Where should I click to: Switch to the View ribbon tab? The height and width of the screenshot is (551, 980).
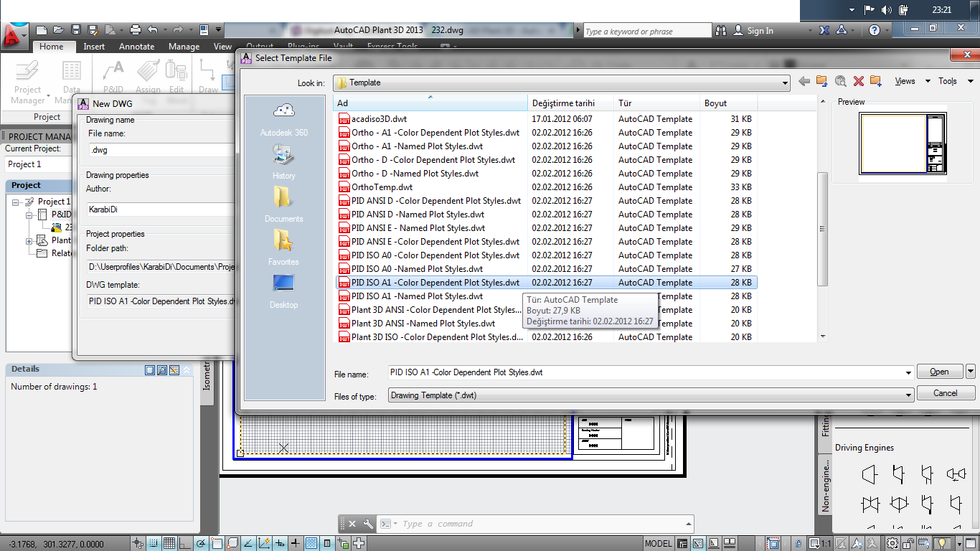(x=223, y=47)
